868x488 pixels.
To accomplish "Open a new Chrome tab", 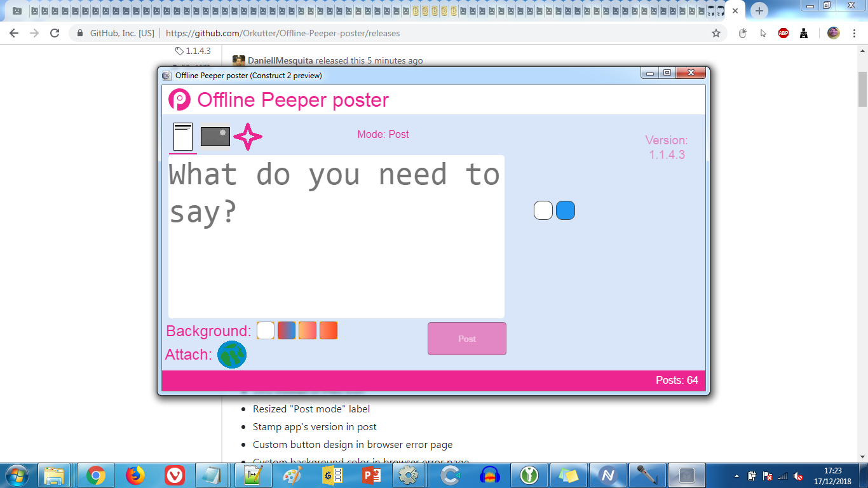I will [x=759, y=11].
